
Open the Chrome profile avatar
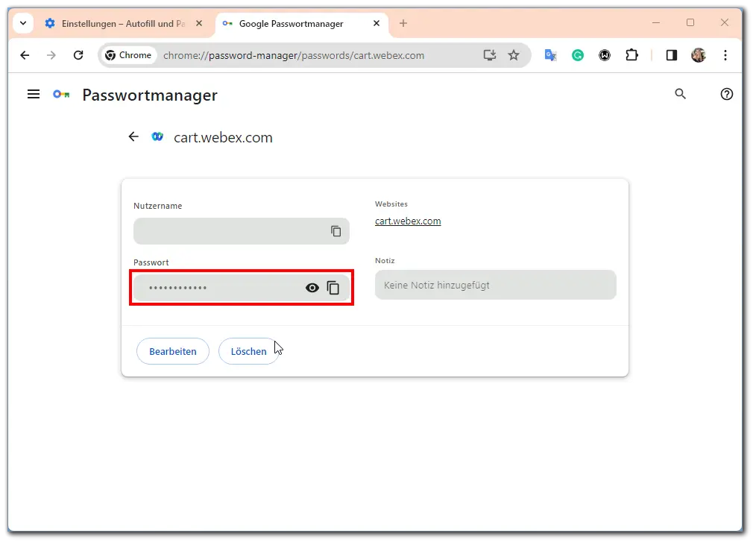698,55
